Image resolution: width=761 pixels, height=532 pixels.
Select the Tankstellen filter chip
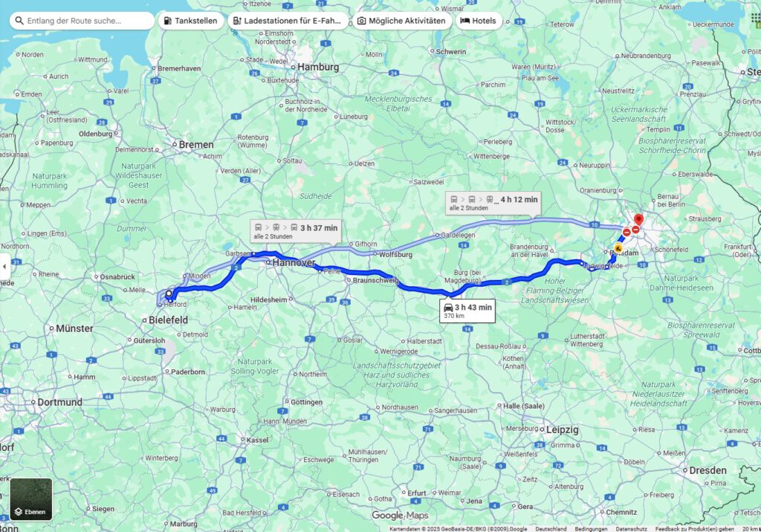191,21
